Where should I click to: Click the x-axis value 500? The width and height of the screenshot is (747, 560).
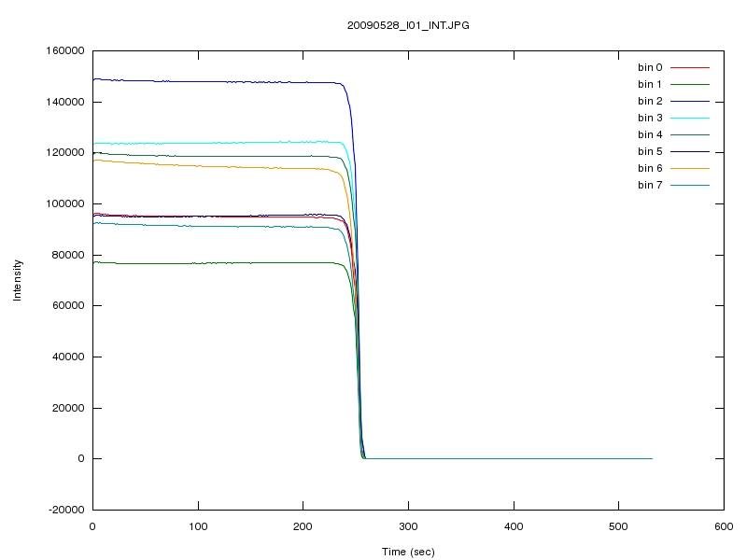618,526
